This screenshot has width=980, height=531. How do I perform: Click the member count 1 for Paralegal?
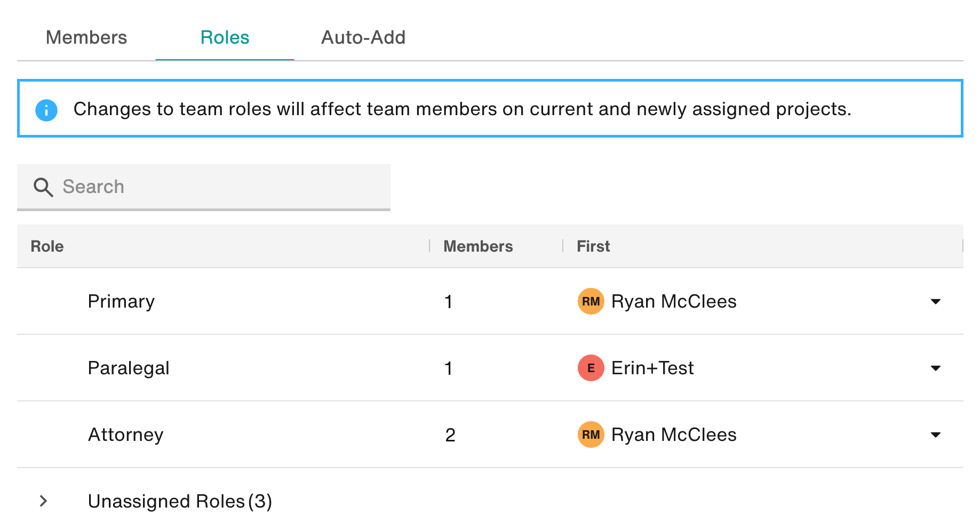(x=449, y=368)
